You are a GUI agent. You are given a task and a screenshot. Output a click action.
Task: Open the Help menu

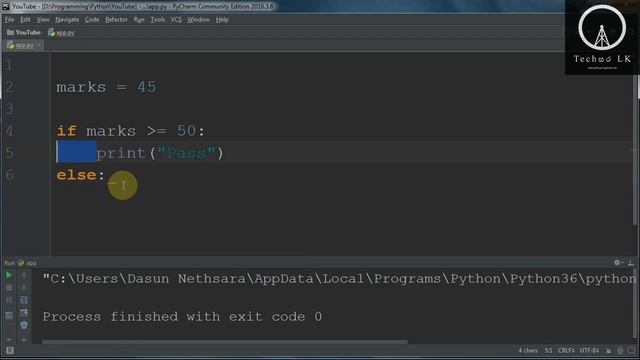coord(222,20)
